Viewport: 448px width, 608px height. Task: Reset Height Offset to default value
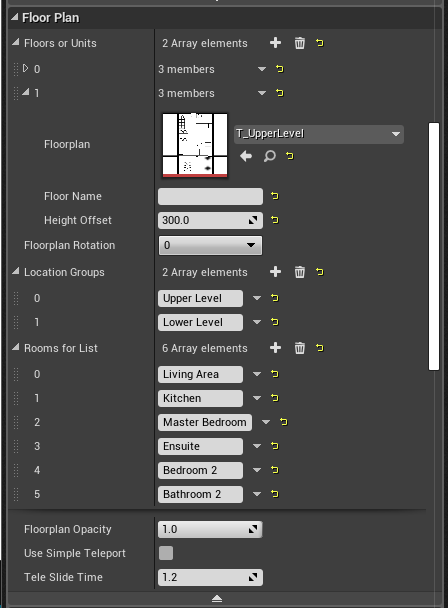pyautogui.click(x=275, y=220)
